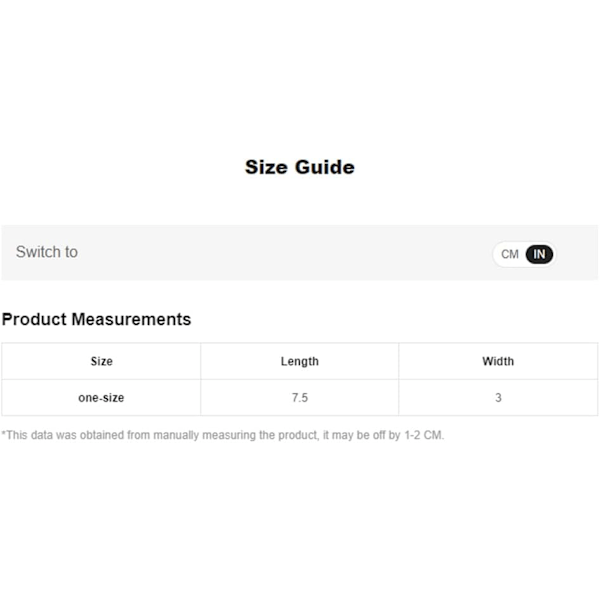This screenshot has width=600, height=600.
Task: Click the 1-2 CM text in disclaimer
Action: pos(424,435)
